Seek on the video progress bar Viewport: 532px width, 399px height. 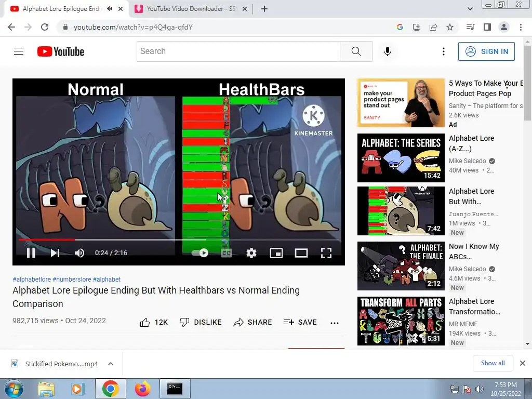(x=179, y=240)
